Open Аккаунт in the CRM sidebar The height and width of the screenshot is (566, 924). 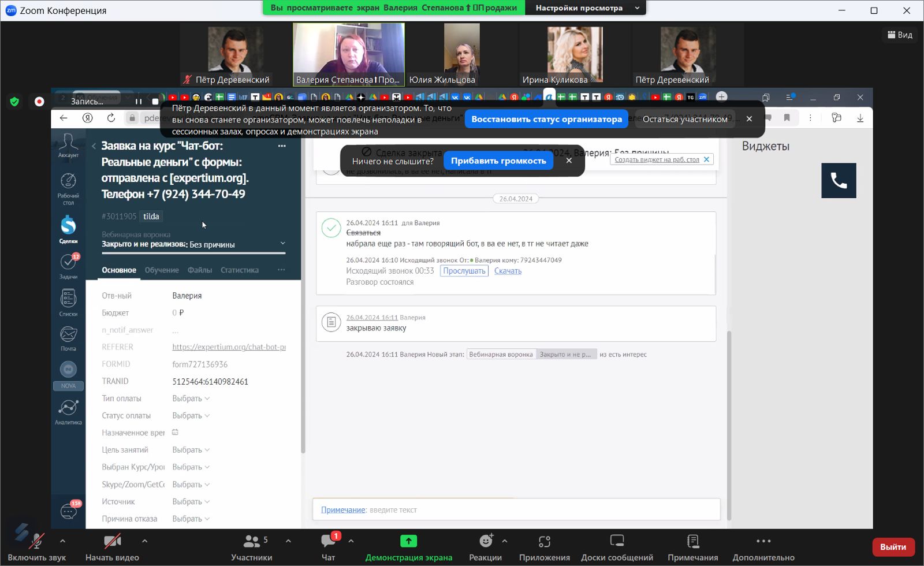[68, 145]
